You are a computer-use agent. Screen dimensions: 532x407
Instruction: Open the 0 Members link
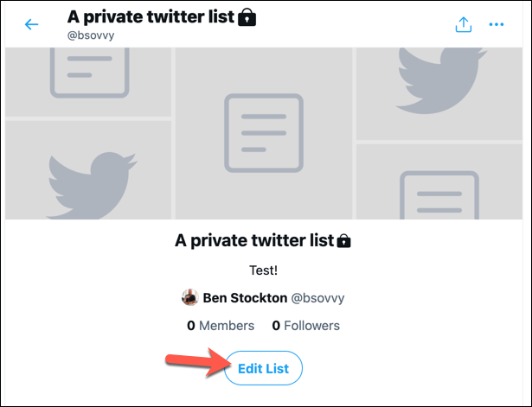[x=221, y=326]
